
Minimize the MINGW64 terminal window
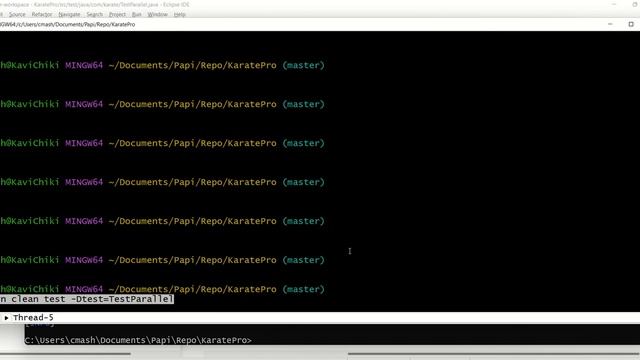[x=610, y=24]
